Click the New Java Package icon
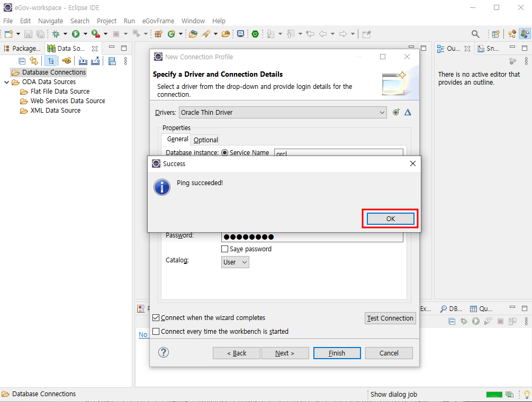 click(158, 34)
